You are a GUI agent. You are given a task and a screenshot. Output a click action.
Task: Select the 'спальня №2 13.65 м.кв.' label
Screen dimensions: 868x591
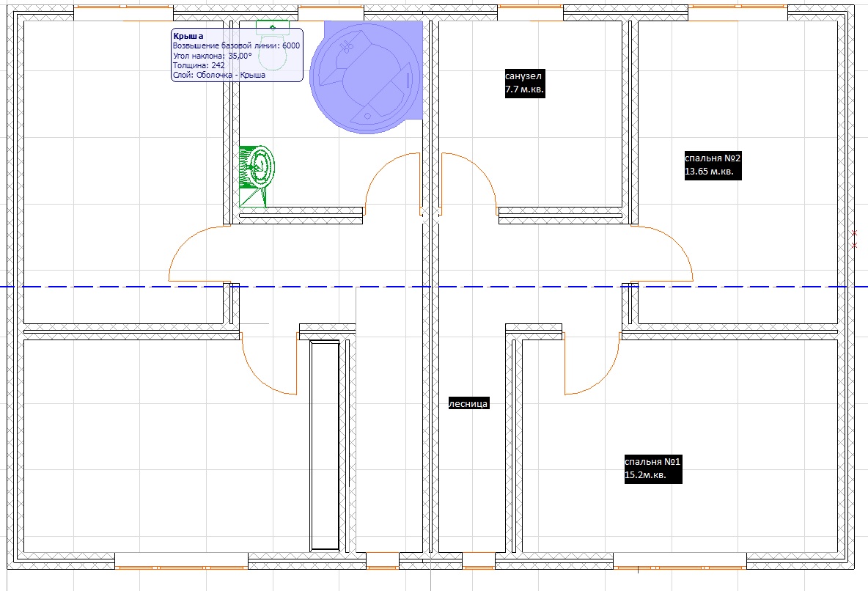(x=713, y=165)
